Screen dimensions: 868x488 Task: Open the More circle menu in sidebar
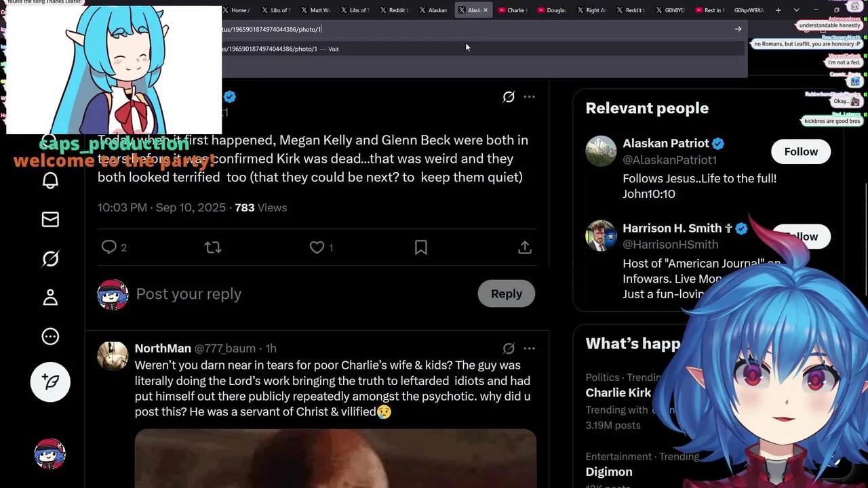(x=50, y=336)
